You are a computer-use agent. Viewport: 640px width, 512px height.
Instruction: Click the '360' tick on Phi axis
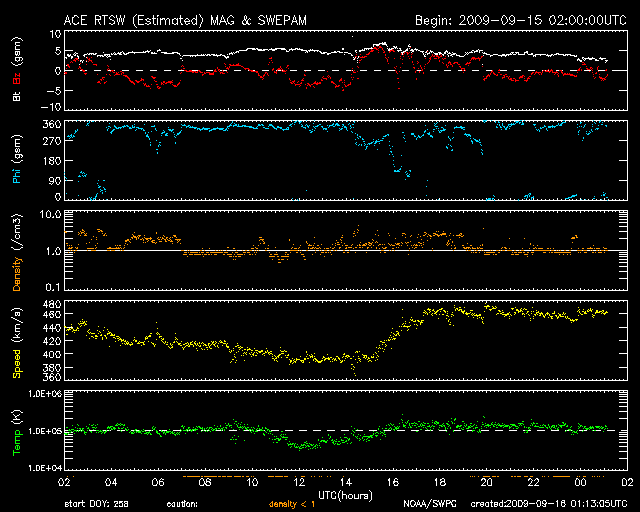(x=52, y=125)
